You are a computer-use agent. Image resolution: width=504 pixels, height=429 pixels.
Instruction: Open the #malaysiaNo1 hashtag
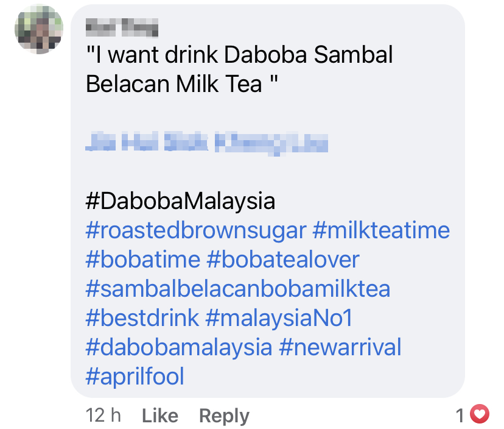pyautogui.click(x=279, y=318)
